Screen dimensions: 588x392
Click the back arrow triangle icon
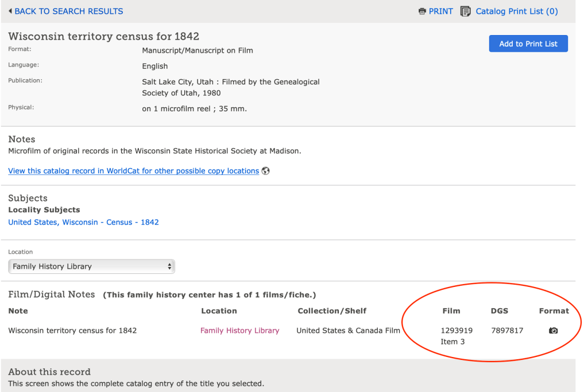10,11
